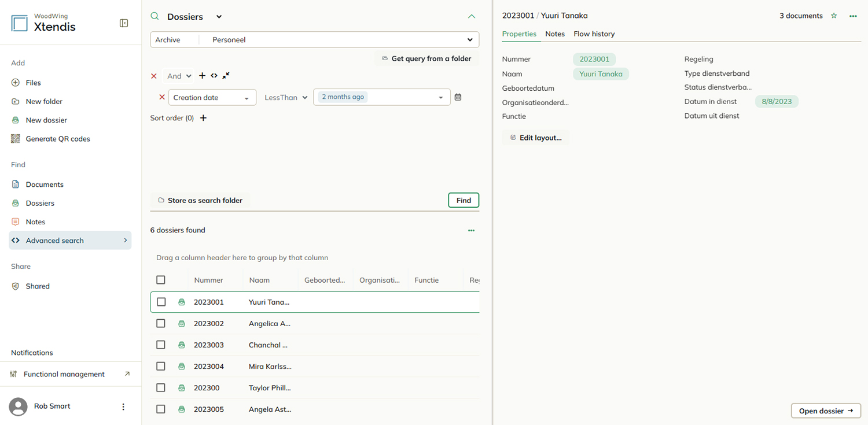Open Functional management external link
Screen dimensions: 868x425
(x=70, y=374)
